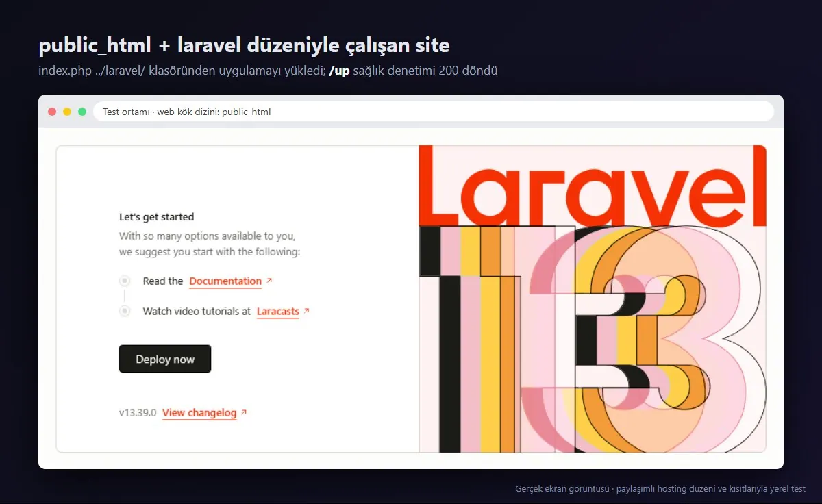Click the red window close dot

click(x=52, y=112)
